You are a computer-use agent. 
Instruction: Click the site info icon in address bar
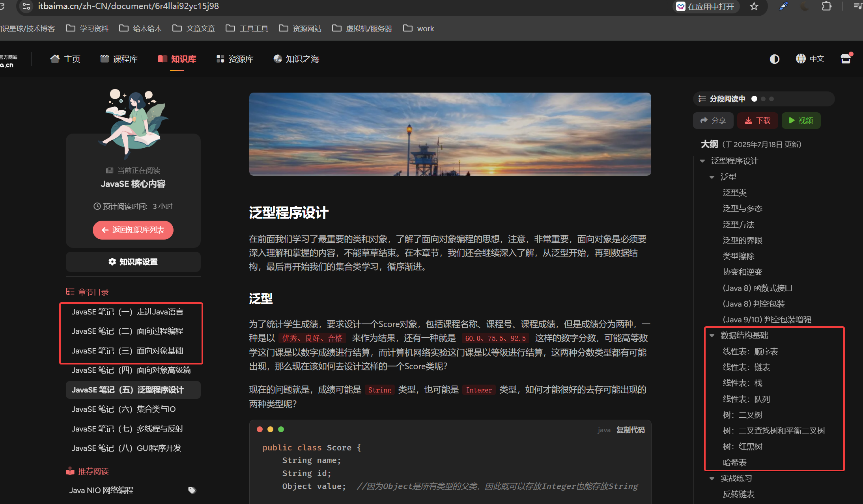pyautogui.click(x=26, y=6)
